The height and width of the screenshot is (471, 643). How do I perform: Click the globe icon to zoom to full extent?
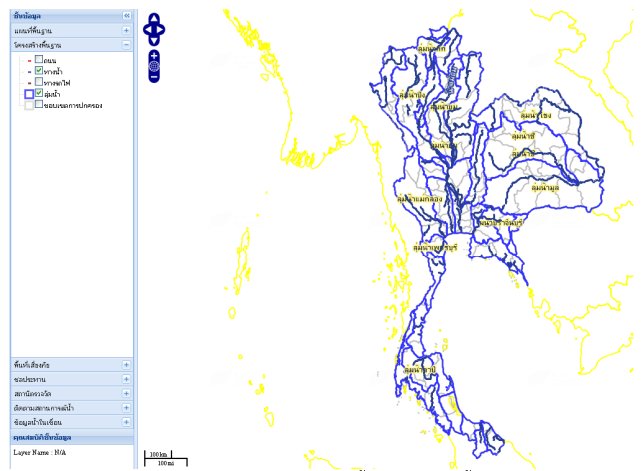[154, 66]
